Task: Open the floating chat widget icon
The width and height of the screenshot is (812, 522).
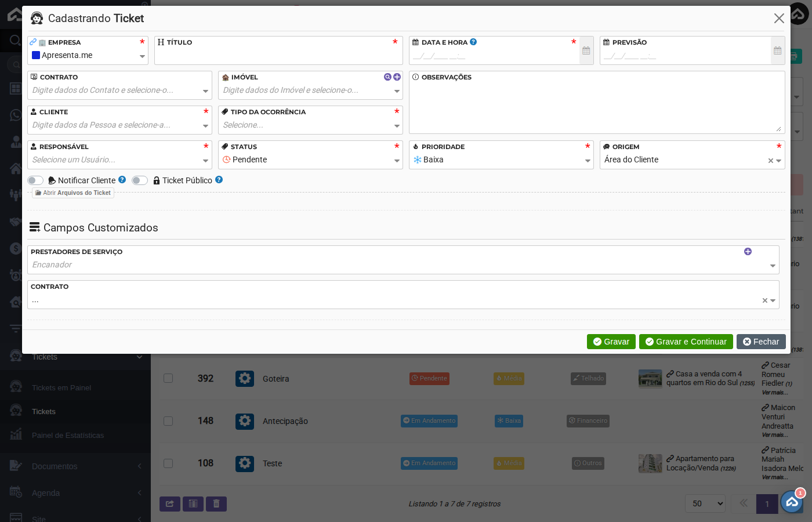Action: click(x=792, y=502)
